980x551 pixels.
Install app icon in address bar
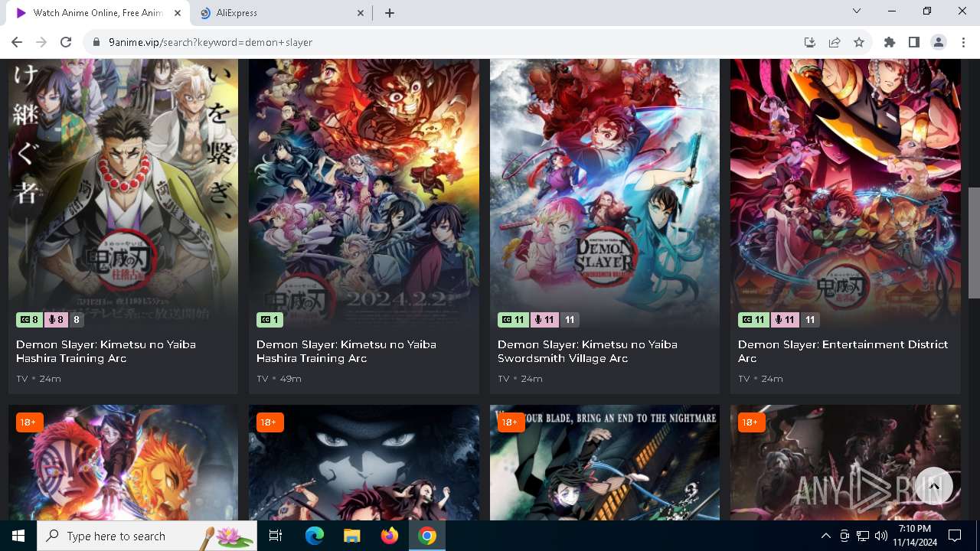(x=810, y=42)
